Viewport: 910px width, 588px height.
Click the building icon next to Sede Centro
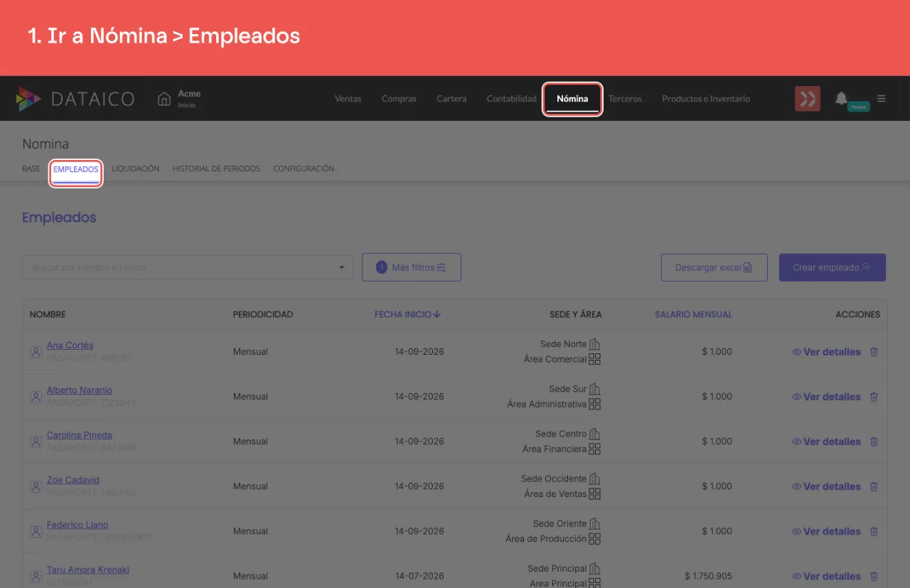click(595, 434)
